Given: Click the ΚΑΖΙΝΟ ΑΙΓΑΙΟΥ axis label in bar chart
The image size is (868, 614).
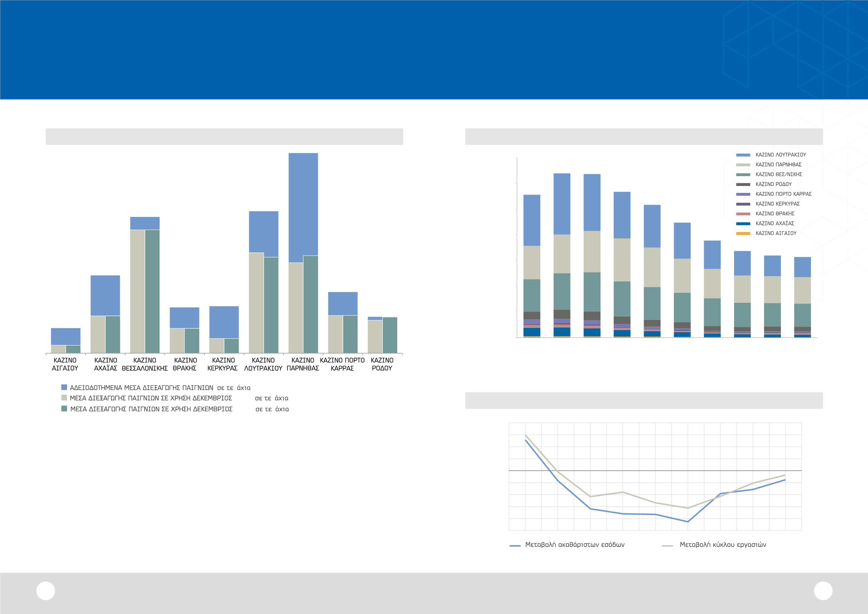Looking at the screenshot, I should point(65,365).
